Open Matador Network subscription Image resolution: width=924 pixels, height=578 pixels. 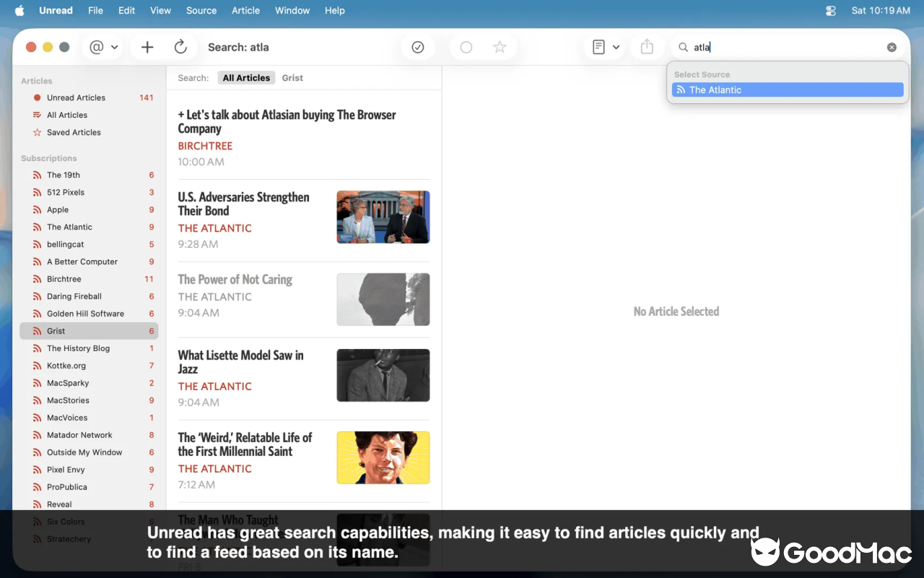click(x=89, y=435)
